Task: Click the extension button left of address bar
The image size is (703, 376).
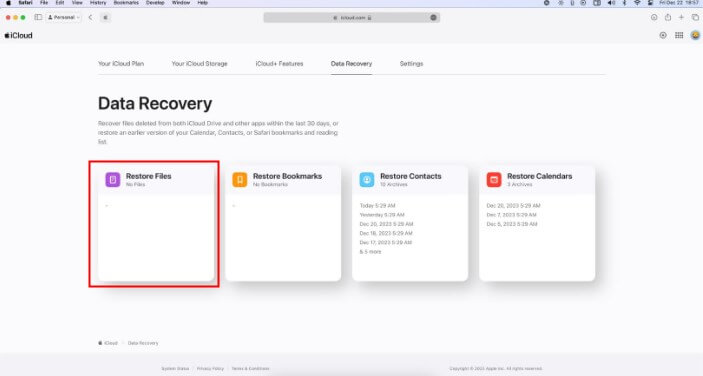Action: click(x=105, y=17)
